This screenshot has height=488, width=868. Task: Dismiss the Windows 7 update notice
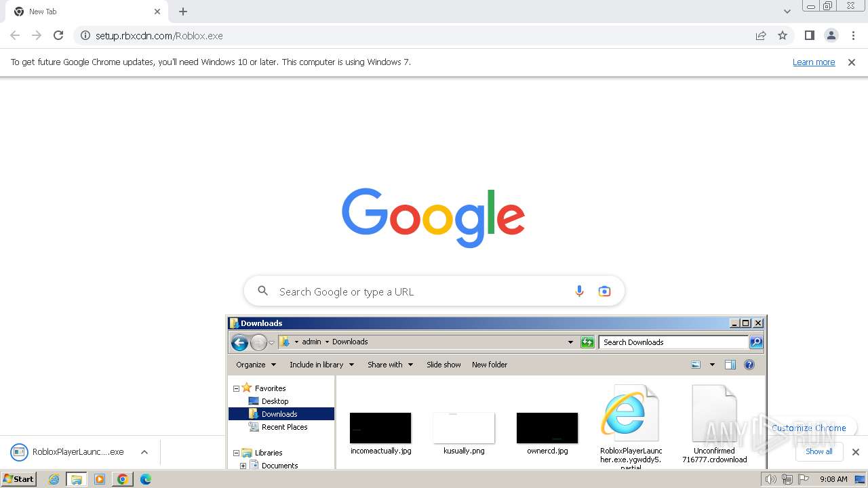click(852, 62)
